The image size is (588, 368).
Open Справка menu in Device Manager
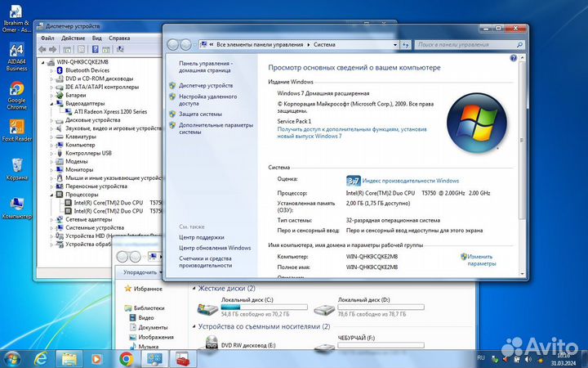pos(119,38)
